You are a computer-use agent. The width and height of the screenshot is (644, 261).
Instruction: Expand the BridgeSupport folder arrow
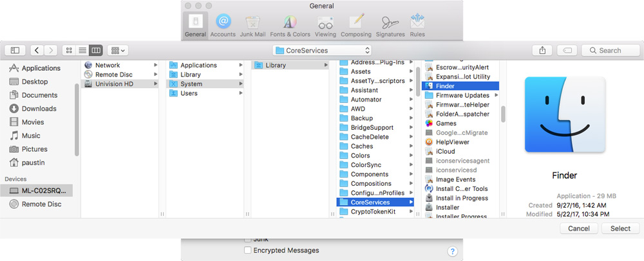411,127
